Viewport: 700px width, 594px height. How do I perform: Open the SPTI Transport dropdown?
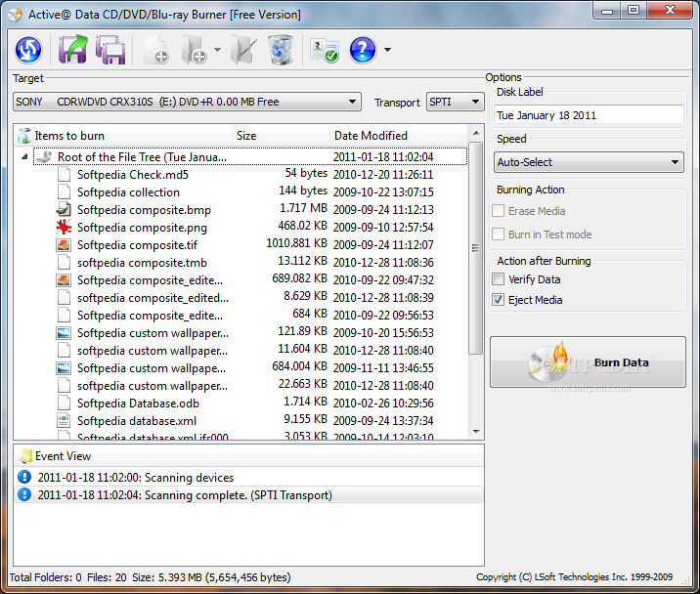pyautogui.click(x=455, y=102)
